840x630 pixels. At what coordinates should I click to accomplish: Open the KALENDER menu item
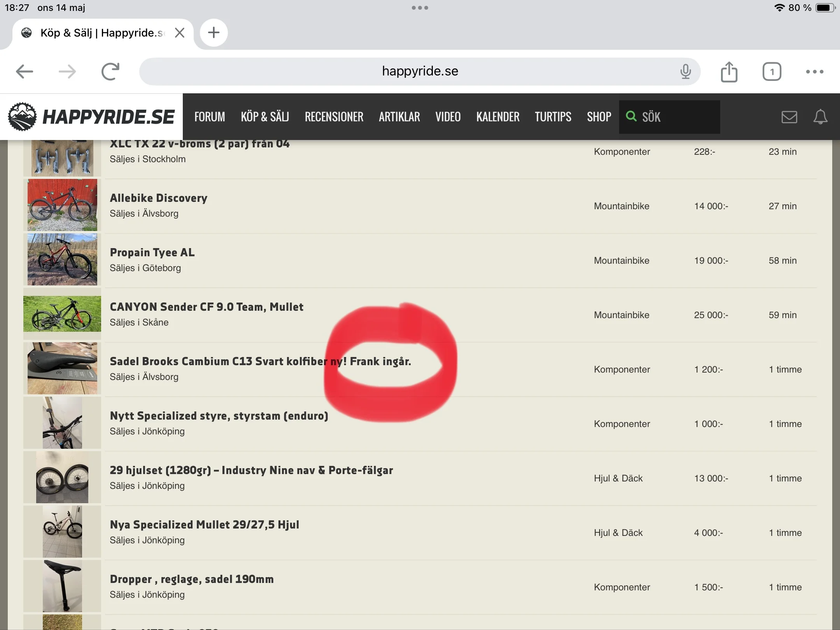click(x=498, y=117)
